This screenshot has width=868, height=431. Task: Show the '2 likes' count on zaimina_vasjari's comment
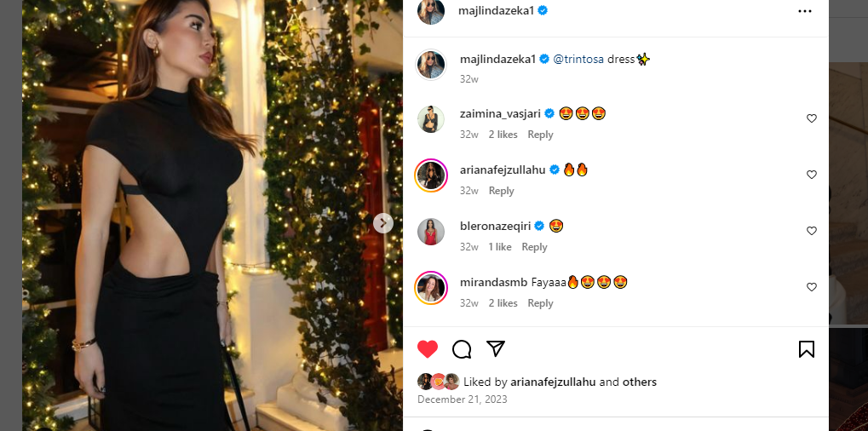(x=503, y=135)
